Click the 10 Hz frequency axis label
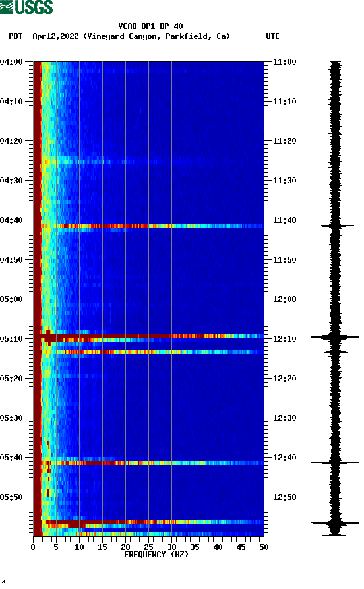 click(79, 547)
